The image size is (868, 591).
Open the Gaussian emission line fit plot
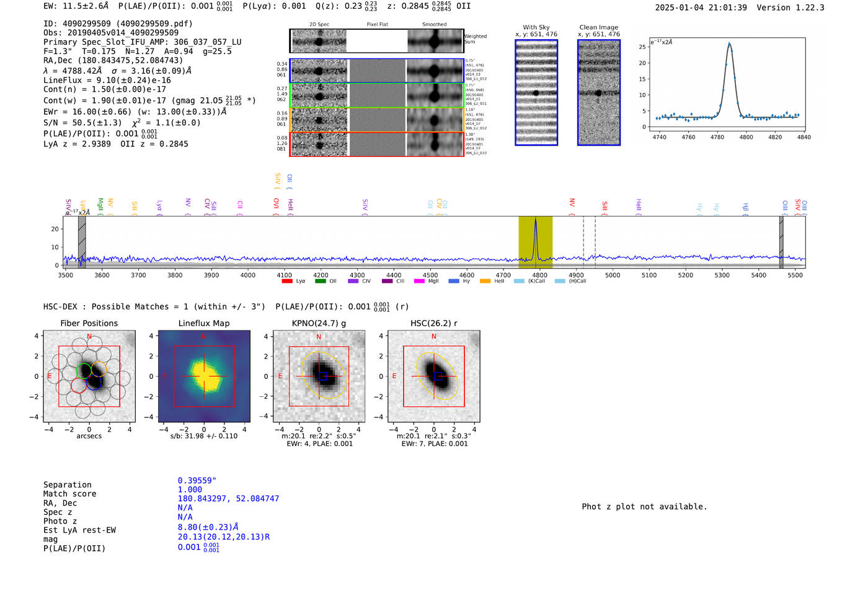click(727, 85)
